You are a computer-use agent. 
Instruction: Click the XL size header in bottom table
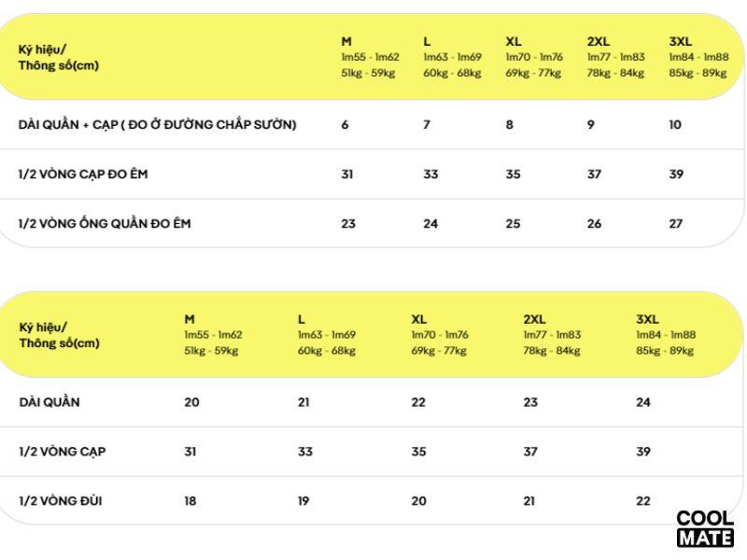click(x=418, y=319)
